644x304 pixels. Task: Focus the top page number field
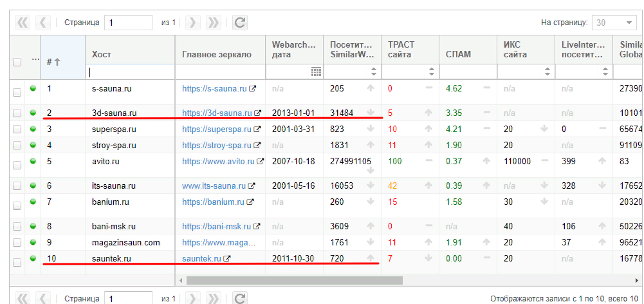pyautogui.click(x=128, y=23)
